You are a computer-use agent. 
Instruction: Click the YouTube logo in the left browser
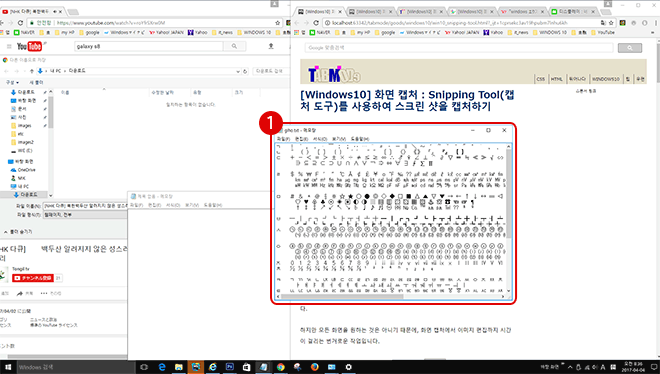pyautogui.click(x=29, y=46)
